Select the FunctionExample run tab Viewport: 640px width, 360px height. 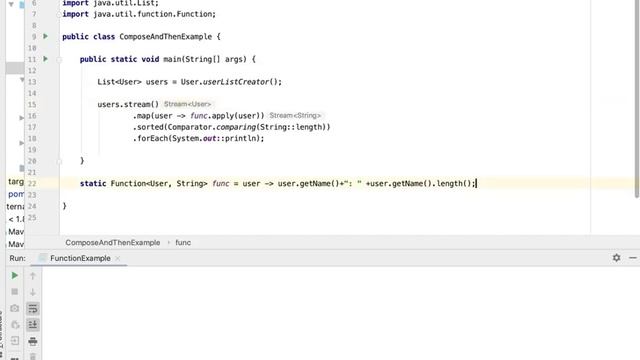[x=80, y=258]
